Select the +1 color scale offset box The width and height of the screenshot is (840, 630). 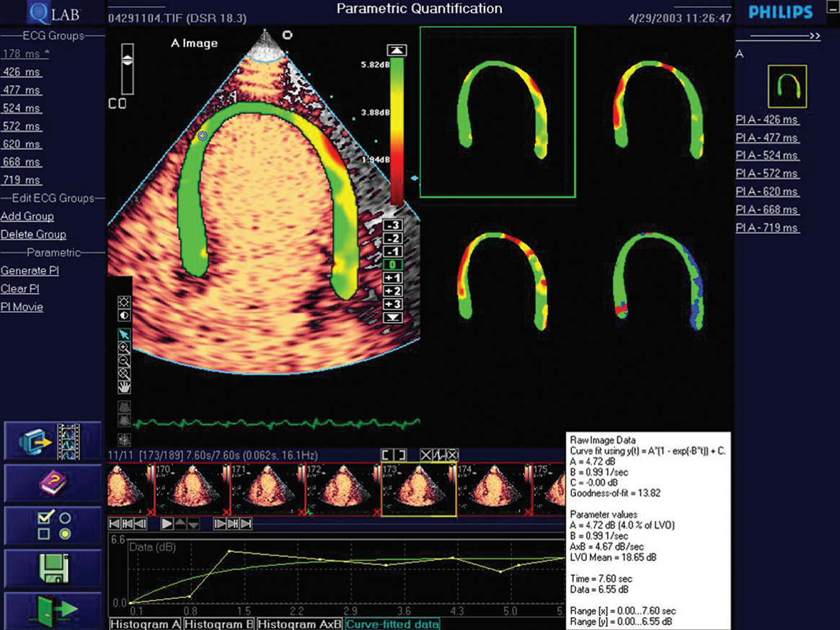(x=393, y=278)
